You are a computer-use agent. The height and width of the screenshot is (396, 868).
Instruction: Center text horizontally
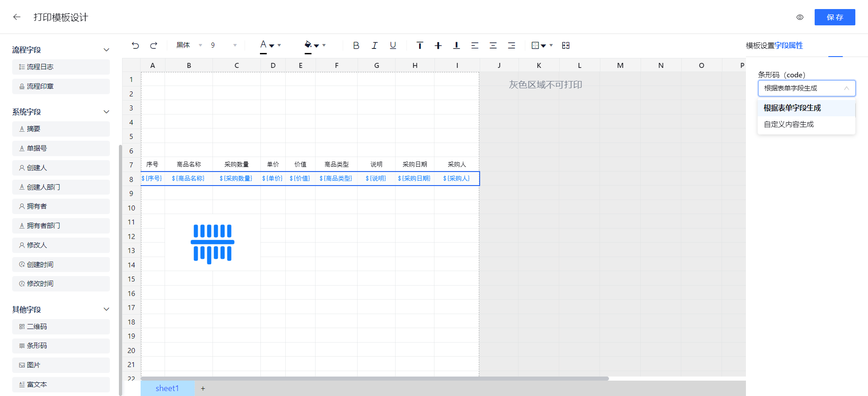[493, 45]
